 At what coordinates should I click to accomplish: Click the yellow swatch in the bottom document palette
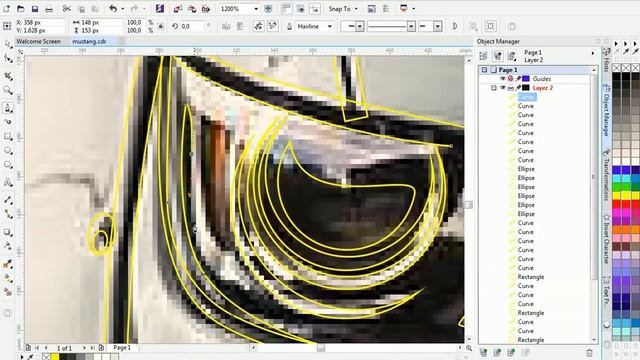point(55,357)
